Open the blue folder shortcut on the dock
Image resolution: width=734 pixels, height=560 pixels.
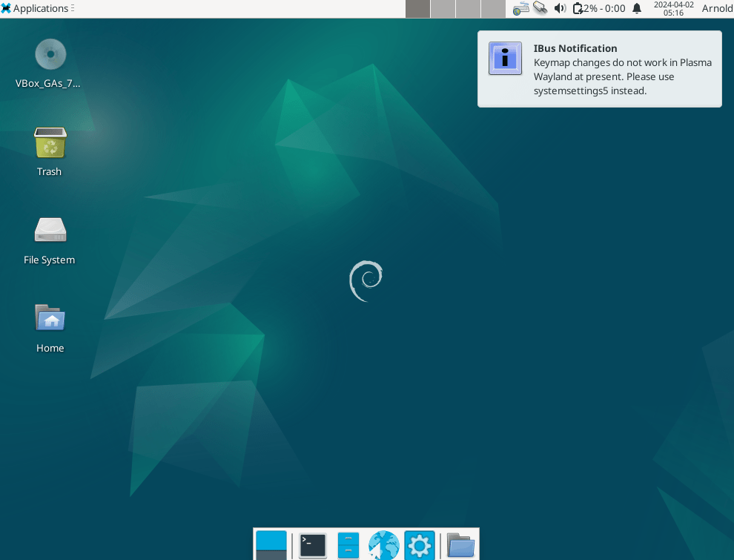[x=460, y=545]
